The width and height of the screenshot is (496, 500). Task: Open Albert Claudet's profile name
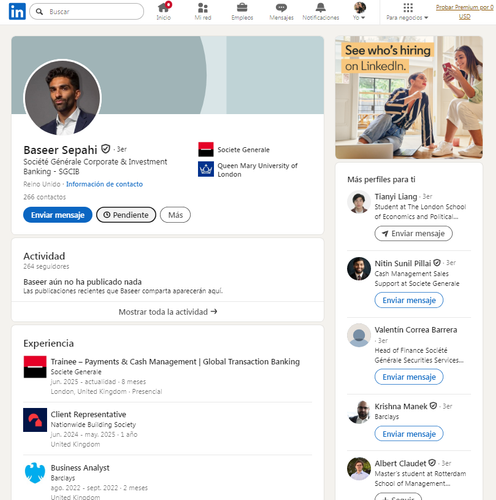pyautogui.click(x=400, y=463)
